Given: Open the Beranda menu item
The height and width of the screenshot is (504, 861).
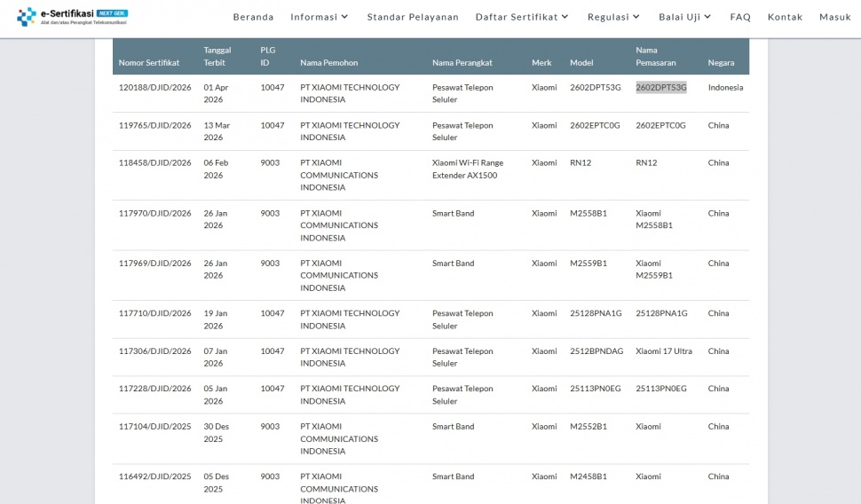Looking at the screenshot, I should click(253, 17).
